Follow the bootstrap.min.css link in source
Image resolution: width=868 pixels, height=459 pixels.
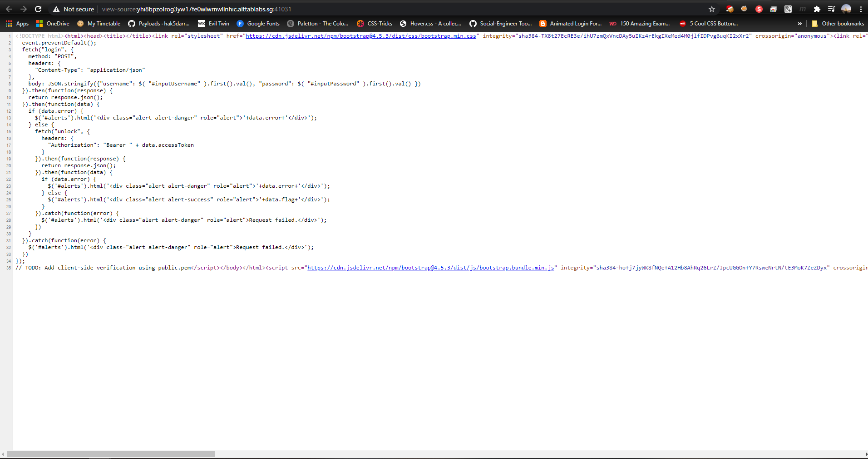tap(361, 36)
